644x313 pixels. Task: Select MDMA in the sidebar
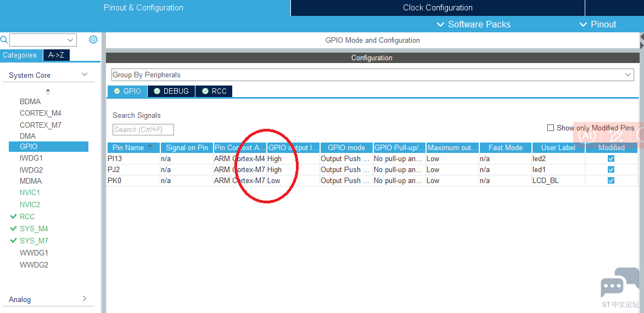pyautogui.click(x=31, y=181)
